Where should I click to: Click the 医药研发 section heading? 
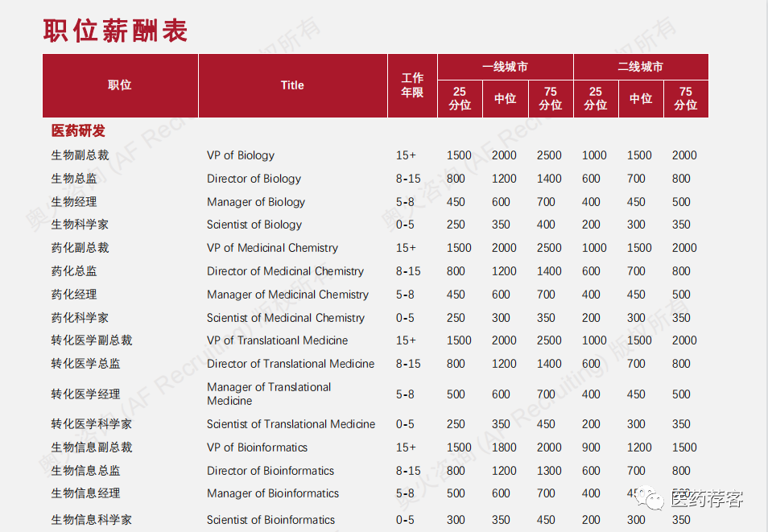pyautogui.click(x=78, y=131)
